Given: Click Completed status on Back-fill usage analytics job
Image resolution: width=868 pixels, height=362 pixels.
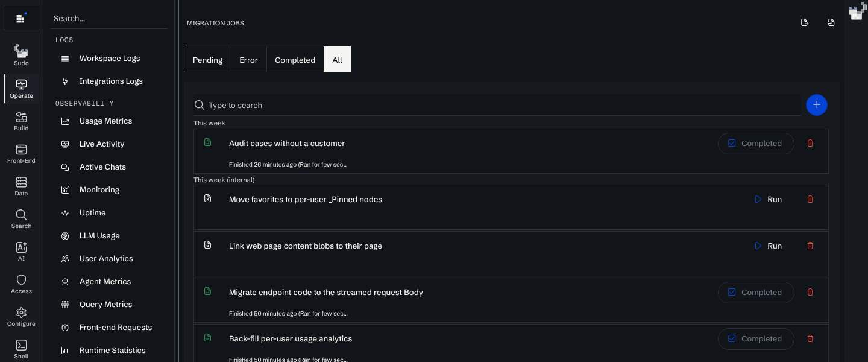Looking at the screenshot, I should 756,339.
